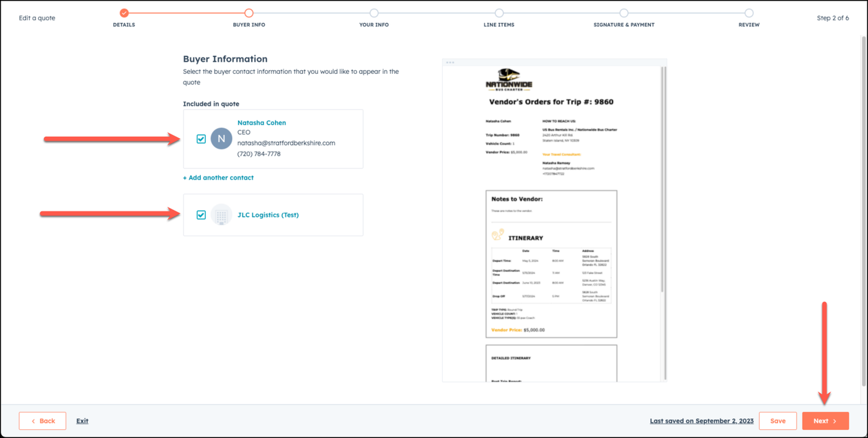Click Last saved on September 2, 2023

[702, 421]
